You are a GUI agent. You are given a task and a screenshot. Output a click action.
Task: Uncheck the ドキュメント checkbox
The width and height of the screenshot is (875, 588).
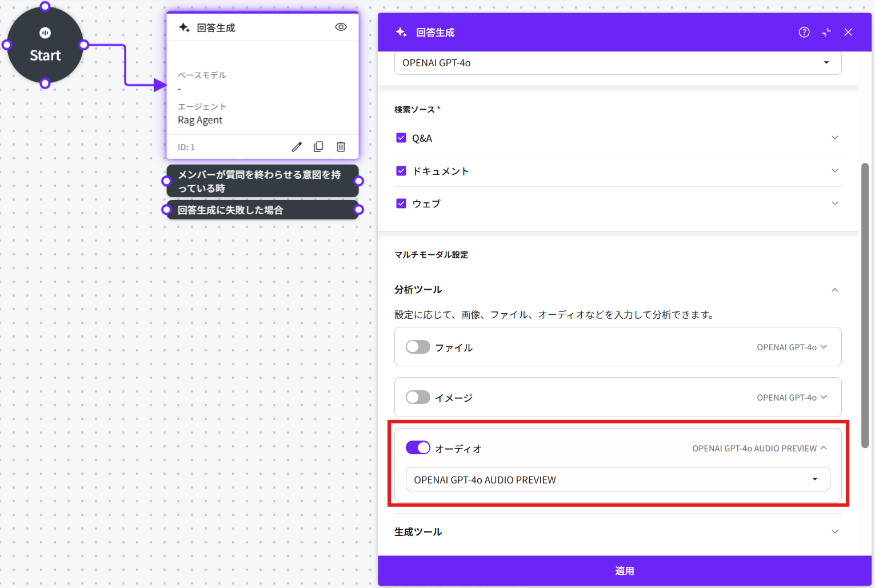point(401,171)
